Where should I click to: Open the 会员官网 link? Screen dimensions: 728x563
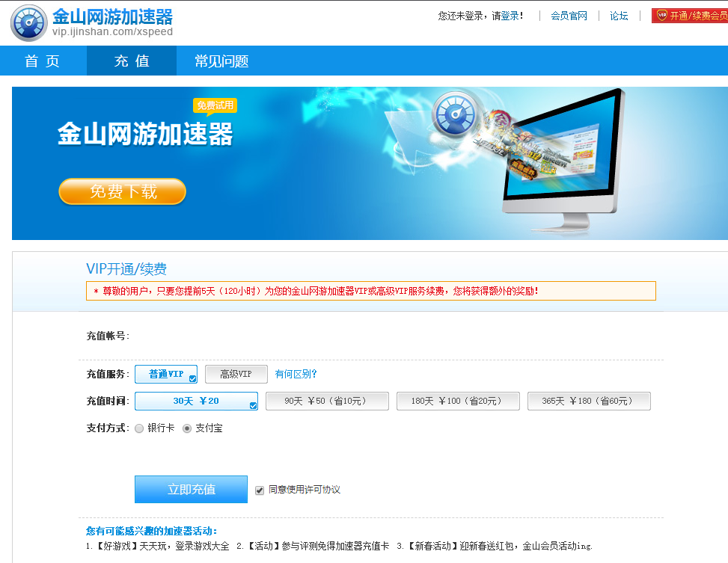[569, 16]
